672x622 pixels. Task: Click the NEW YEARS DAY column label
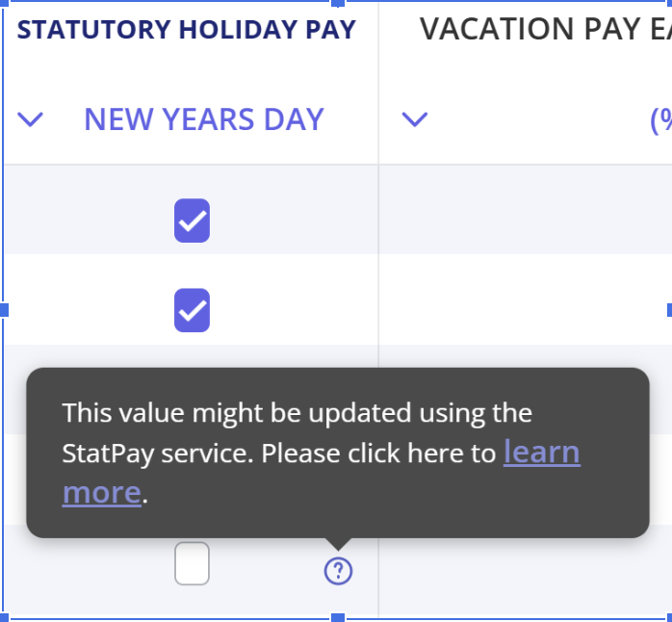204,119
